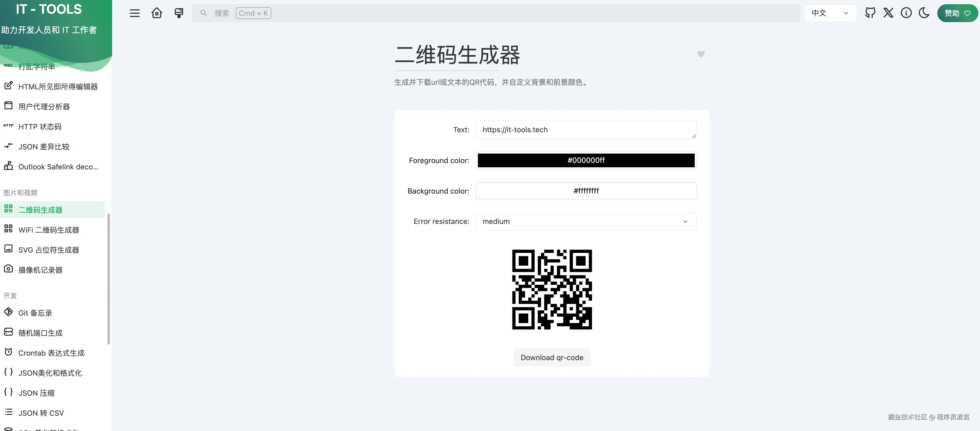Click the Text input containing https://it-tools.tech
This screenshot has width=980, height=431.
click(x=586, y=130)
